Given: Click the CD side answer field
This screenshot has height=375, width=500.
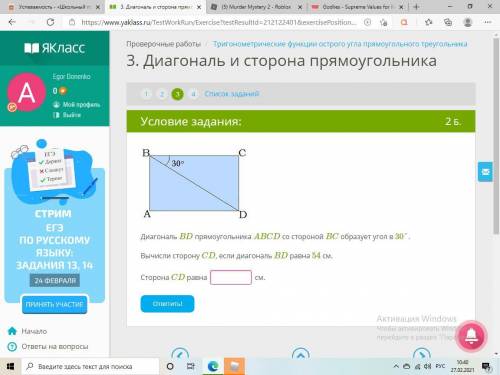Looking at the screenshot, I should tap(231, 277).
